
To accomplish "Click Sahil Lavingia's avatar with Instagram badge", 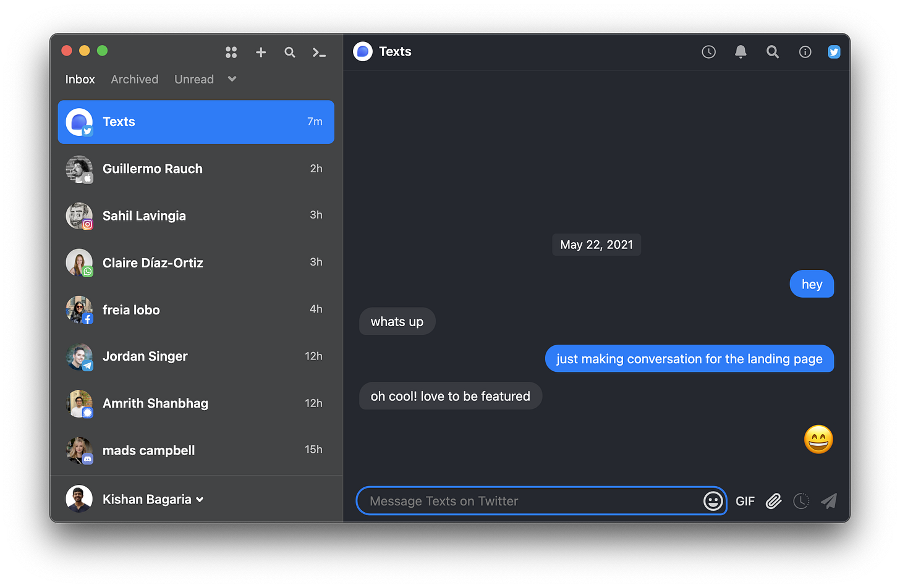I will point(79,216).
